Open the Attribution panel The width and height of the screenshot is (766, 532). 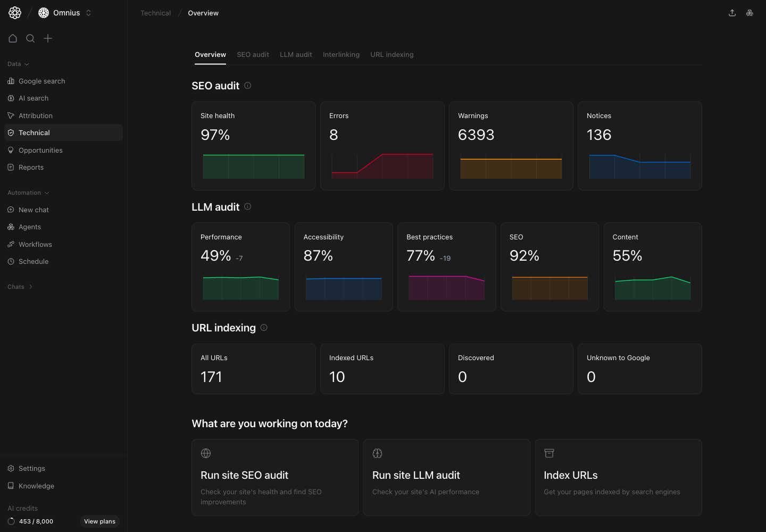tap(35, 115)
